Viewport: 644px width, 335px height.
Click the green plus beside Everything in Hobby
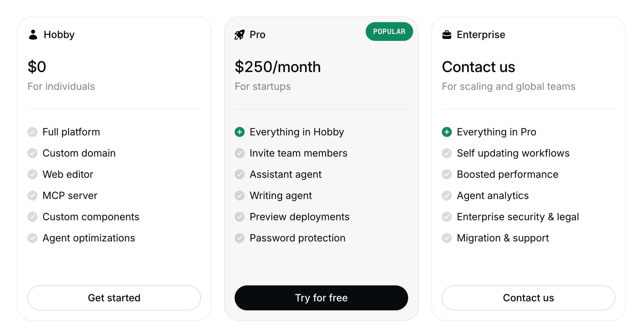(240, 132)
